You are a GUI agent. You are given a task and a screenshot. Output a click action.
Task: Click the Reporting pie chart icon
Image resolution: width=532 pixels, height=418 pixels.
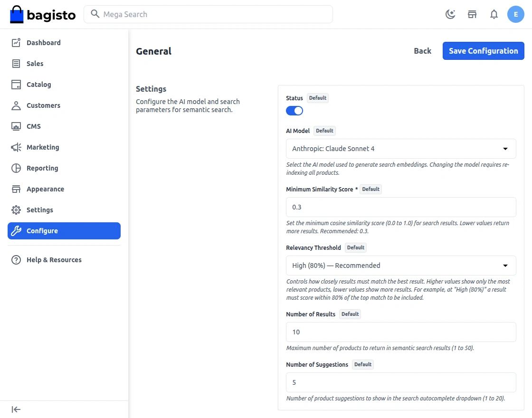(x=16, y=168)
